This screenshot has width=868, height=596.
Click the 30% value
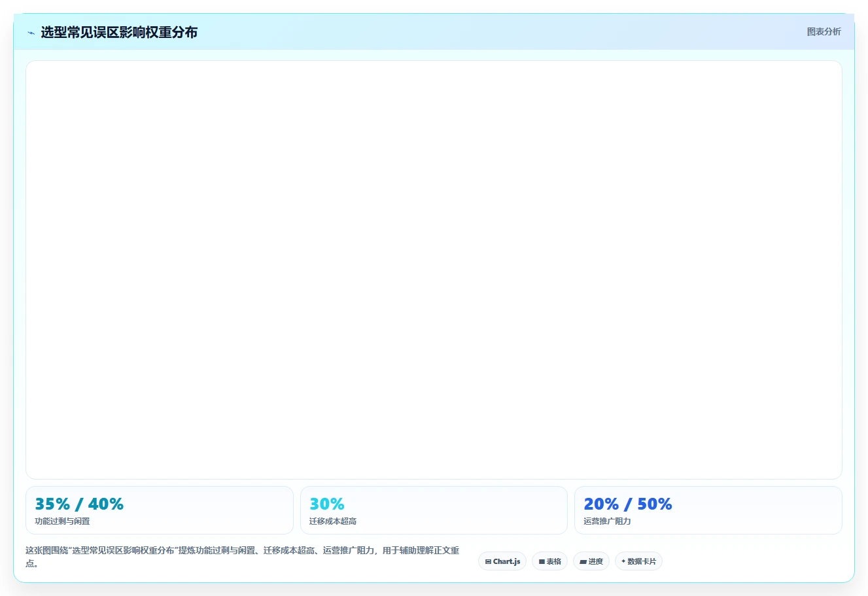pos(327,504)
